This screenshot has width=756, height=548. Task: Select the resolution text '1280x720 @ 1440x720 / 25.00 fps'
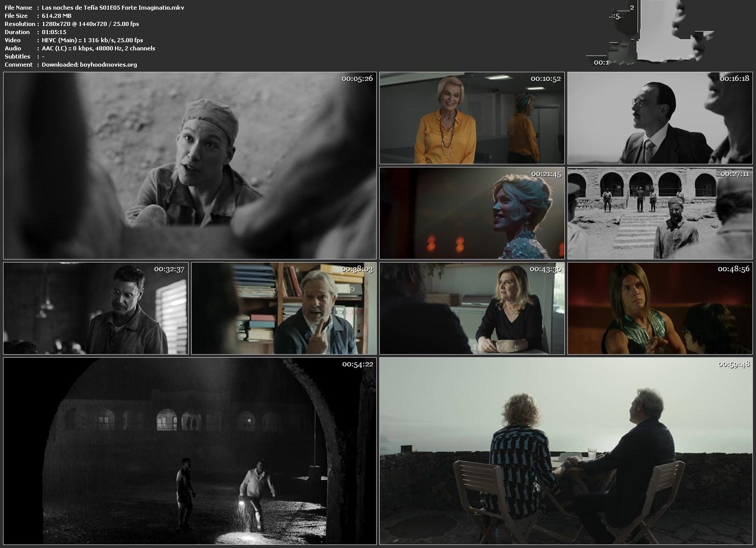(90, 24)
